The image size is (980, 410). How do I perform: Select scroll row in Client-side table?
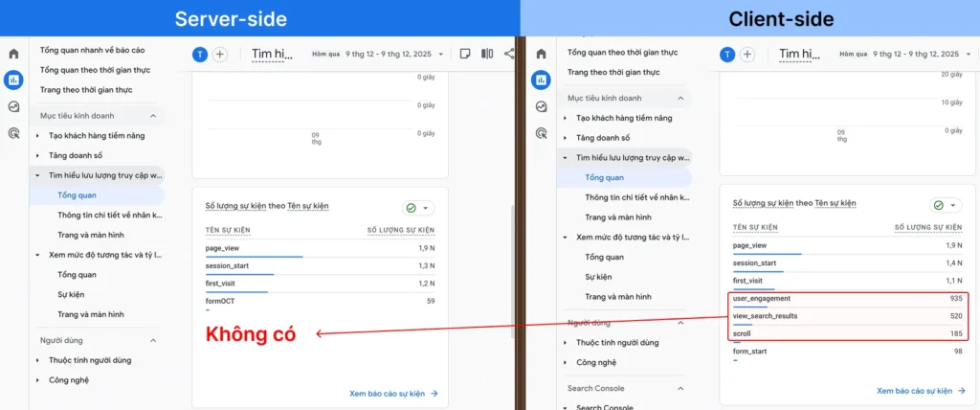[x=848, y=335]
